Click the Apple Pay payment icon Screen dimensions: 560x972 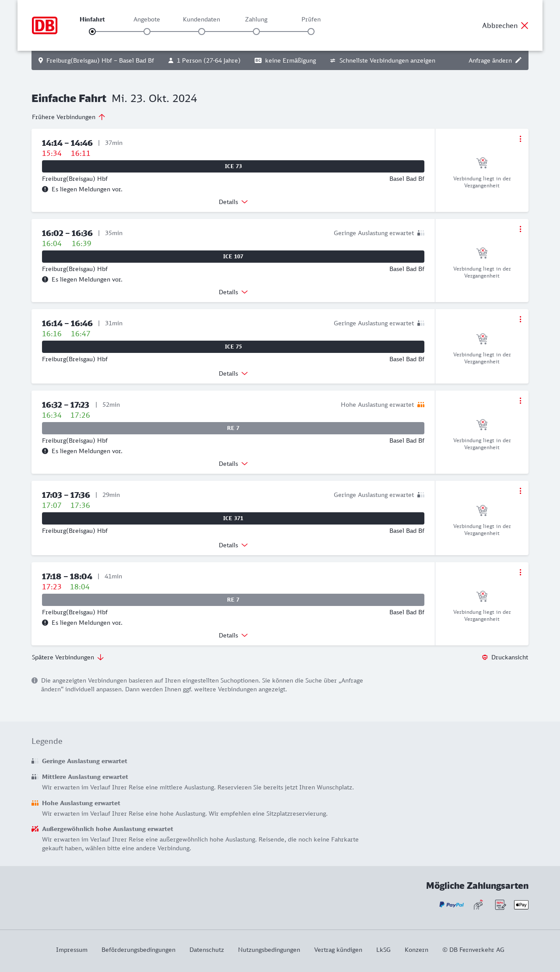521,905
